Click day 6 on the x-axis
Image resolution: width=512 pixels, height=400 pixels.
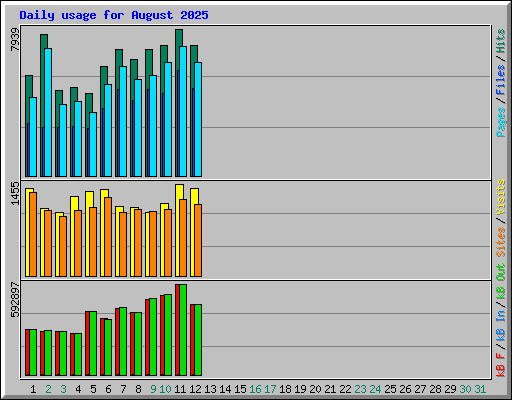(108, 389)
